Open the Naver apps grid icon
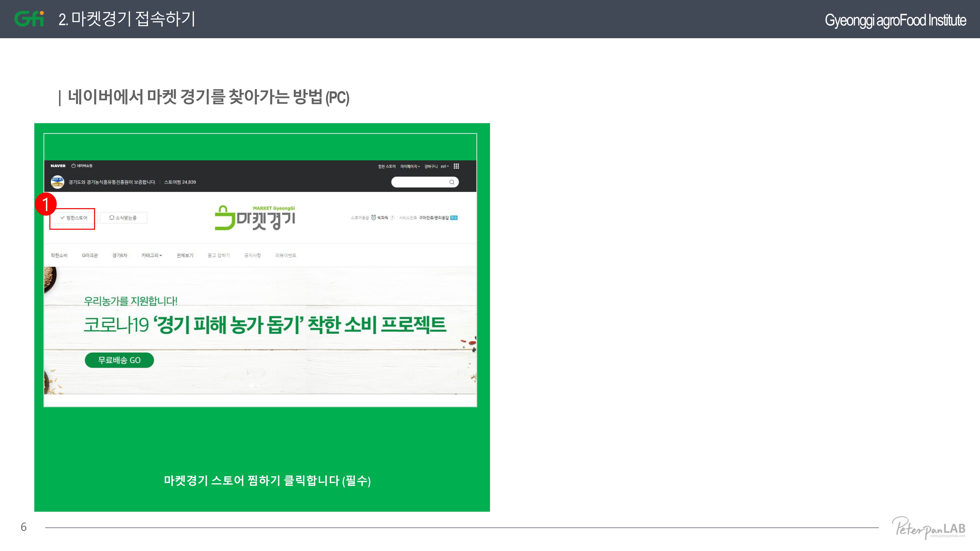The image size is (980, 551). 456,166
